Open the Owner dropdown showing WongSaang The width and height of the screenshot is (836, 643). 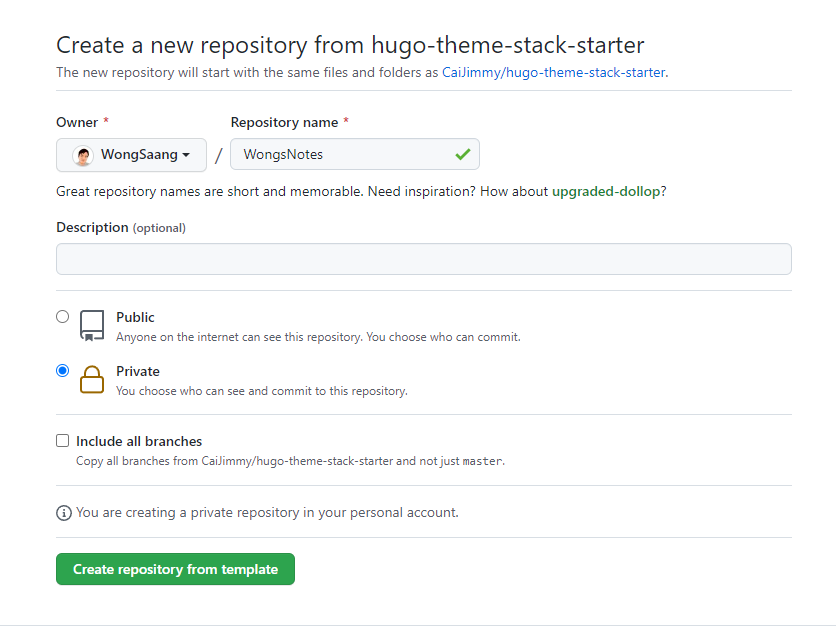pos(131,155)
